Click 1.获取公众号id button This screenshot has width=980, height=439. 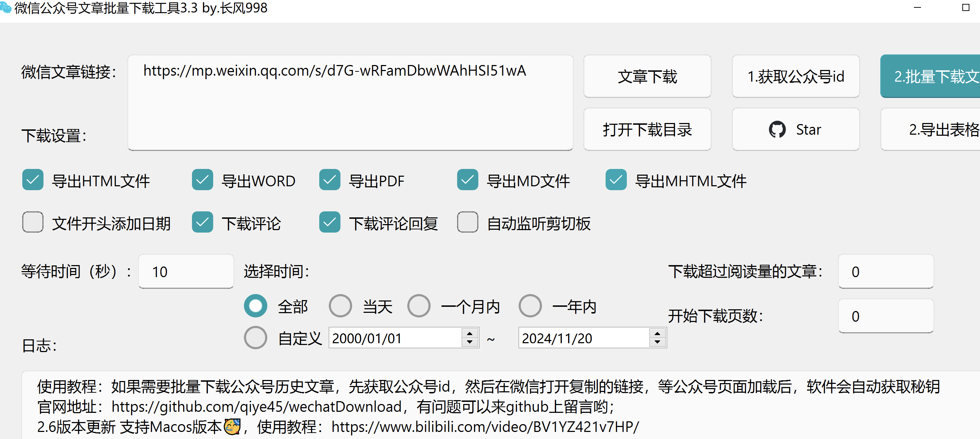[x=796, y=76]
